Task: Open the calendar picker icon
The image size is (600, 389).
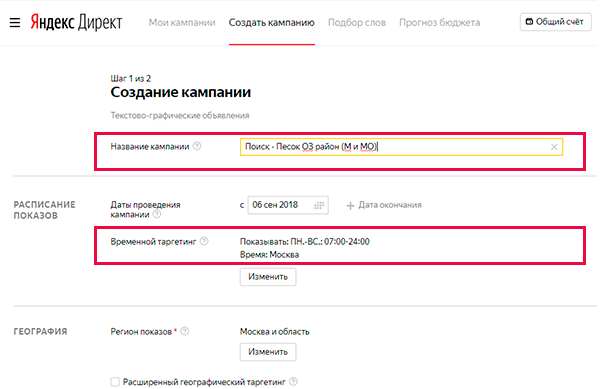Action: [319, 205]
